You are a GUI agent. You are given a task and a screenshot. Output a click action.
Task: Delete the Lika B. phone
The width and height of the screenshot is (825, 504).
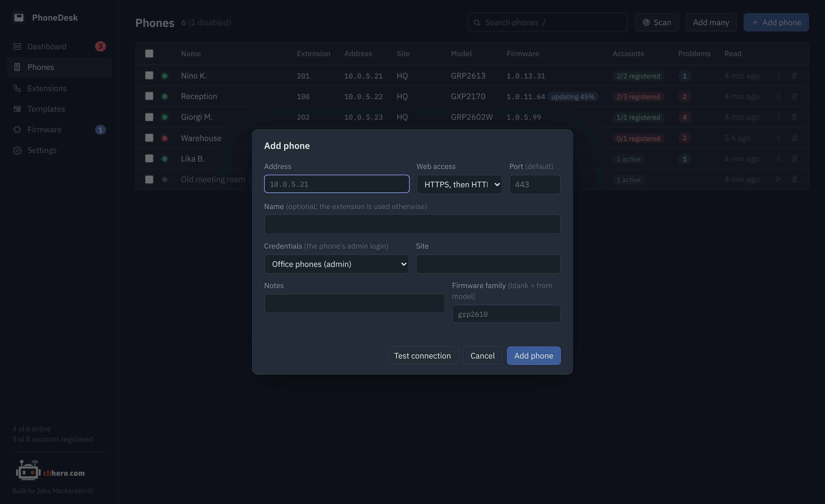point(795,159)
